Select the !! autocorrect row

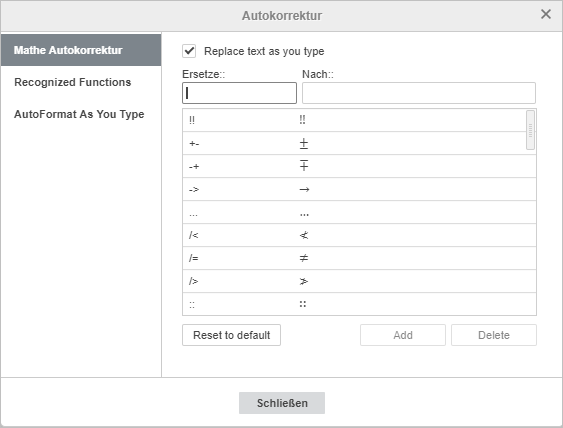[x=354, y=120]
